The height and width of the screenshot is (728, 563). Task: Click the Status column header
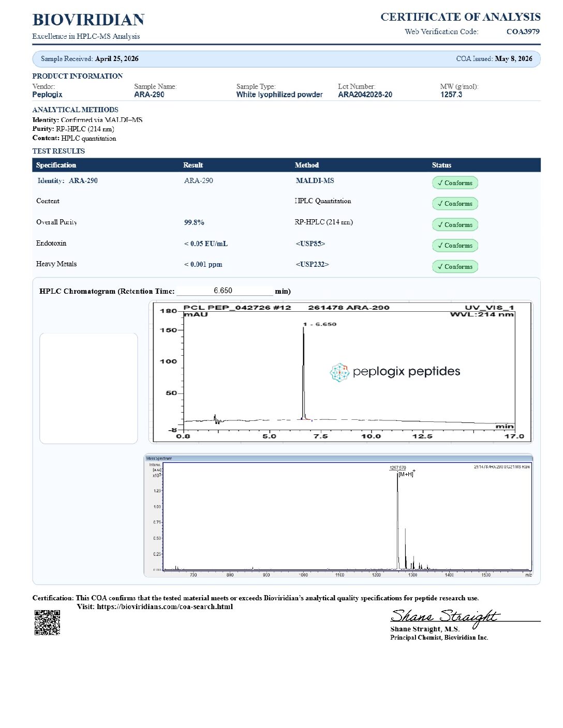(x=441, y=165)
